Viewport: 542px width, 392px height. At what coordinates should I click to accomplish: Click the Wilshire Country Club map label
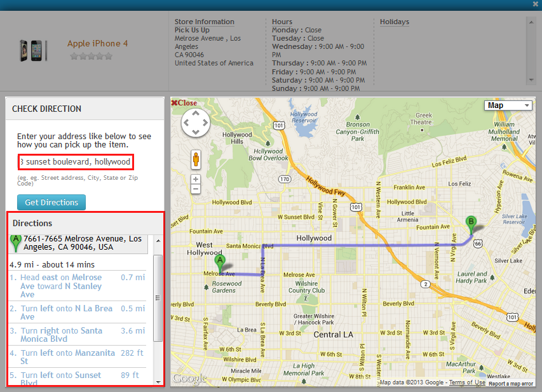click(x=307, y=287)
